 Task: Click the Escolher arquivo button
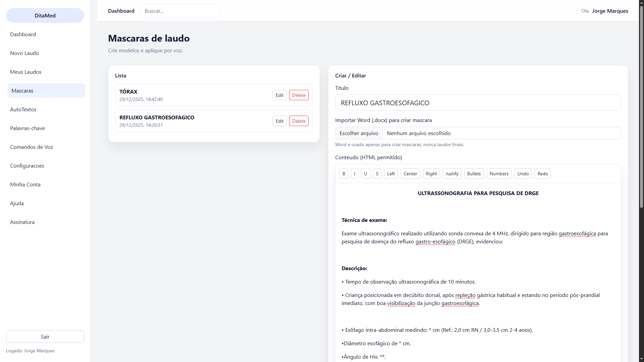click(x=359, y=133)
